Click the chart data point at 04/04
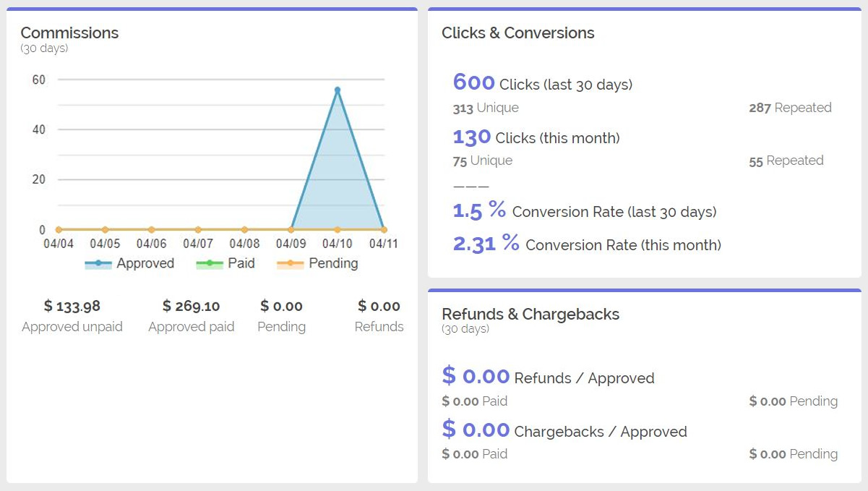The width and height of the screenshot is (868, 491). point(59,230)
